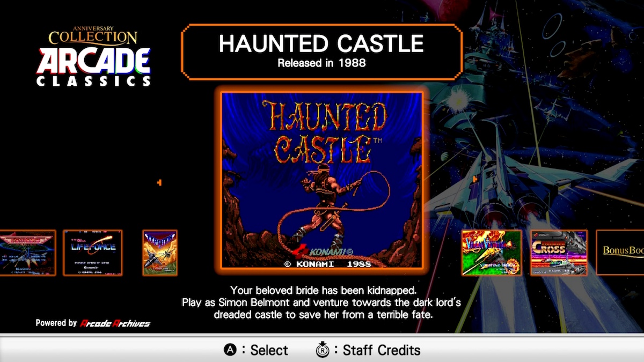Select the partially visible leftmost game thumbnail

point(27,253)
